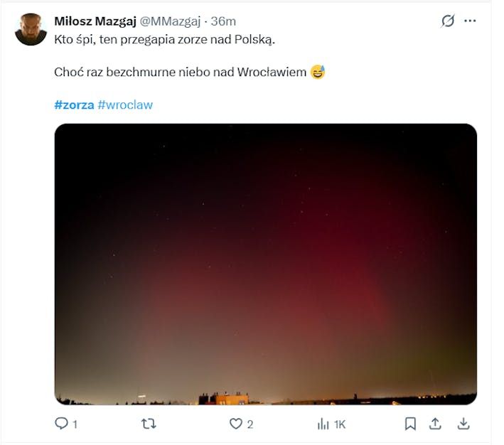
Task: Open view analytics bar chart icon
Action: [x=323, y=424]
